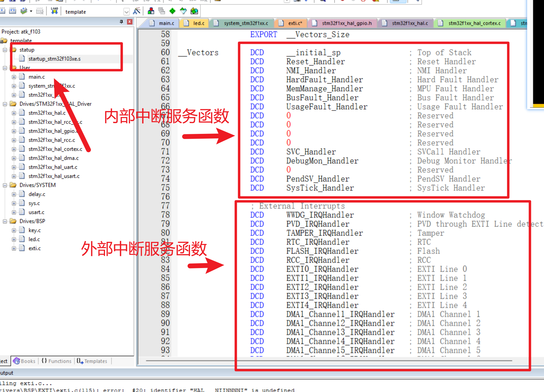Image resolution: width=544 pixels, height=392 pixels.
Task: Collapse the User group
Action: [5, 68]
